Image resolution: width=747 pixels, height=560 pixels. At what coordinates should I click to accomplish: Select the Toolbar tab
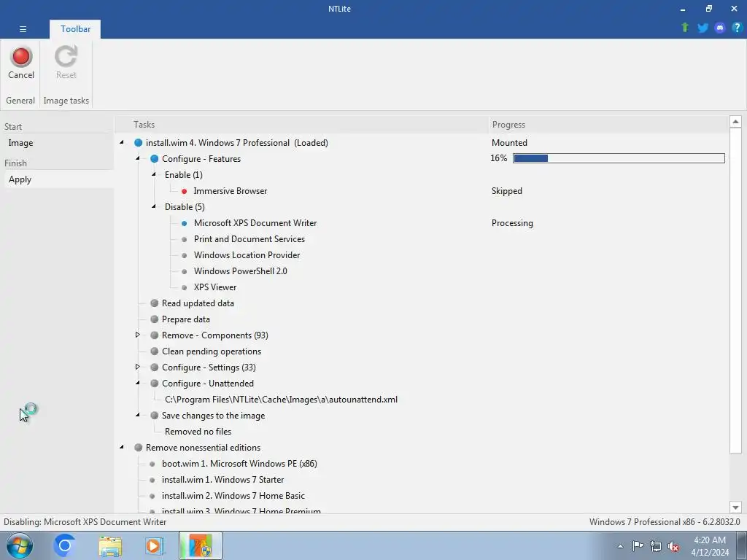(75, 29)
